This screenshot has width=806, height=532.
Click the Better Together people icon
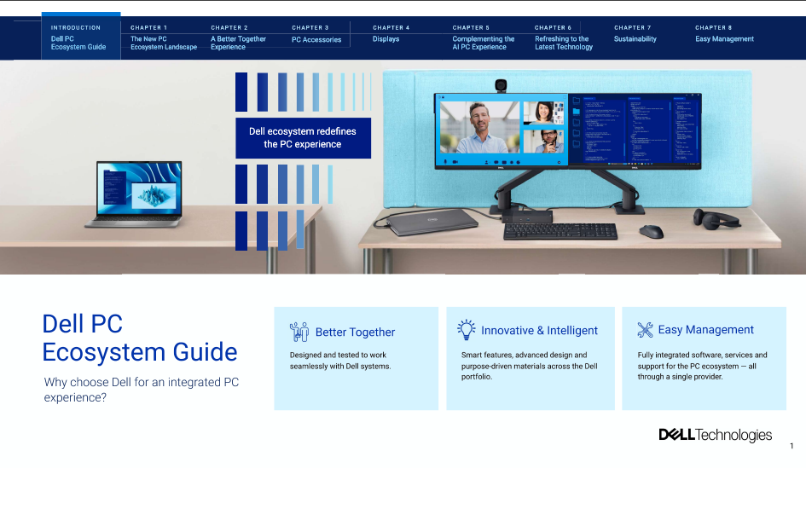click(x=299, y=330)
